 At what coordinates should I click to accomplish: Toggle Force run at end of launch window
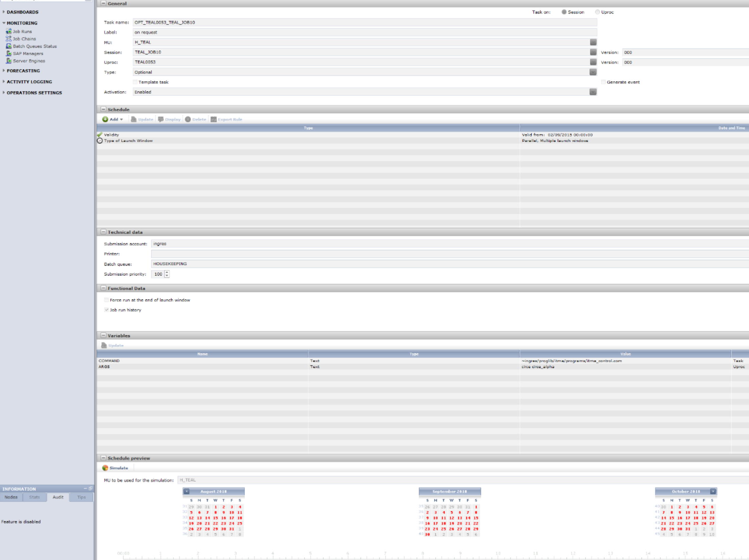[106, 300]
